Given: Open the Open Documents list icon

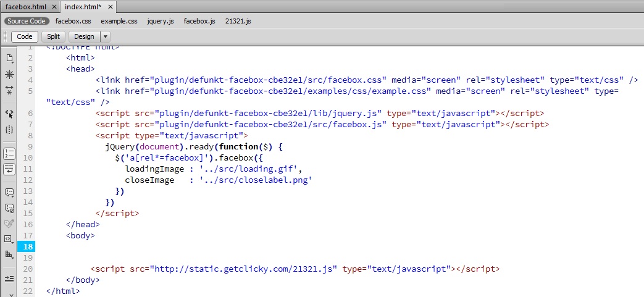Looking at the screenshot, I should point(9,59).
